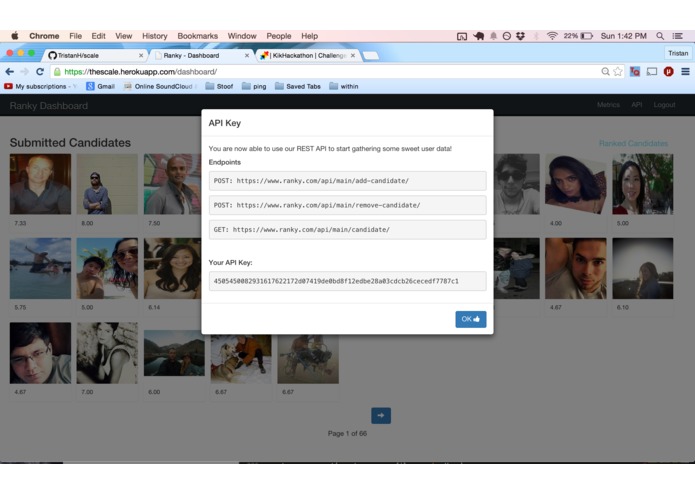Open the Dropbox menu bar icon
The height and width of the screenshot is (494, 695).
click(x=520, y=36)
